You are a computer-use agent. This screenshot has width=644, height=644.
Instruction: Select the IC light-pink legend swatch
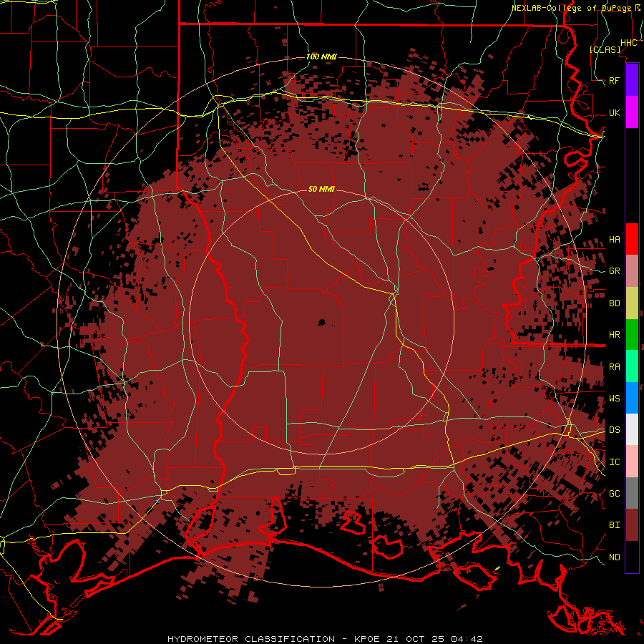tap(632, 462)
